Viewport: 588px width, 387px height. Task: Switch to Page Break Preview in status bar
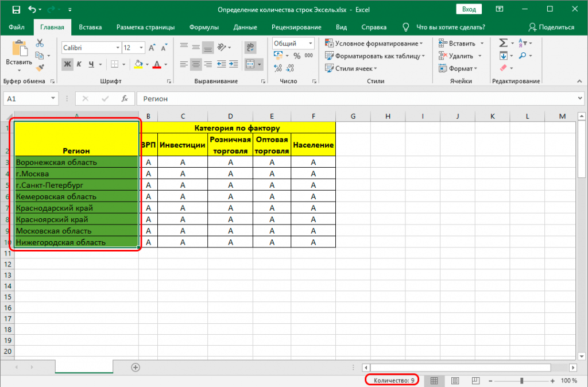coord(475,381)
